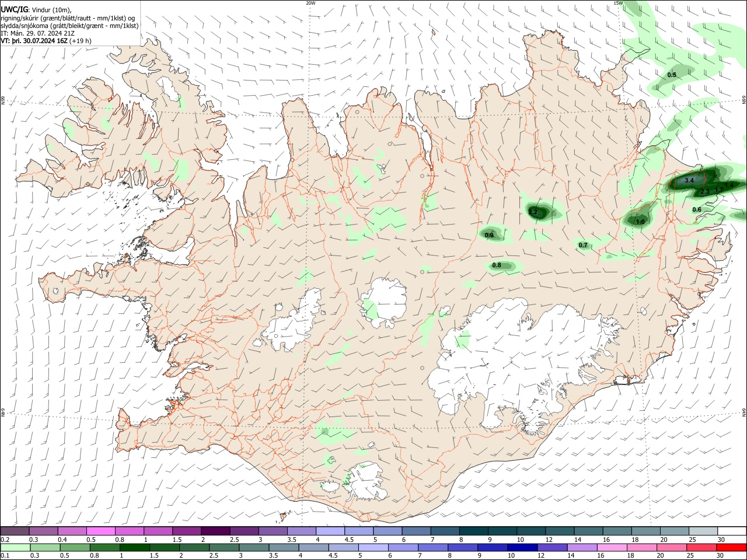The height and width of the screenshot is (560, 747).
Task: Click the '30' label in the bottom rain legend
Action: coord(720,556)
